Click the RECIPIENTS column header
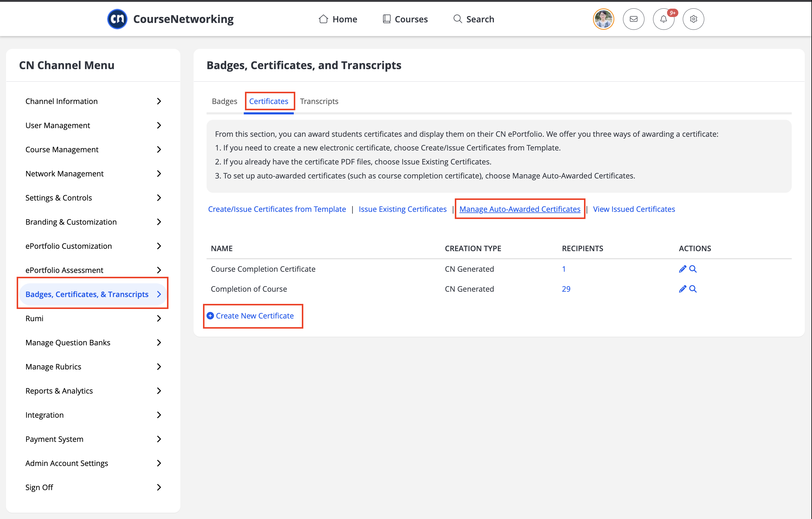Image resolution: width=812 pixels, height=519 pixels. click(x=583, y=248)
